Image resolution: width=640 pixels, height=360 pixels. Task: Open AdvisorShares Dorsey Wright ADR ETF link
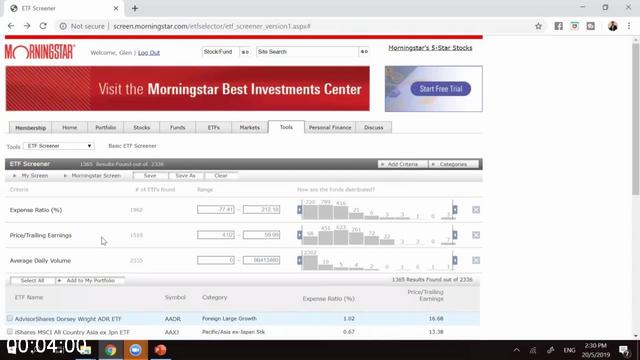point(68,319)
